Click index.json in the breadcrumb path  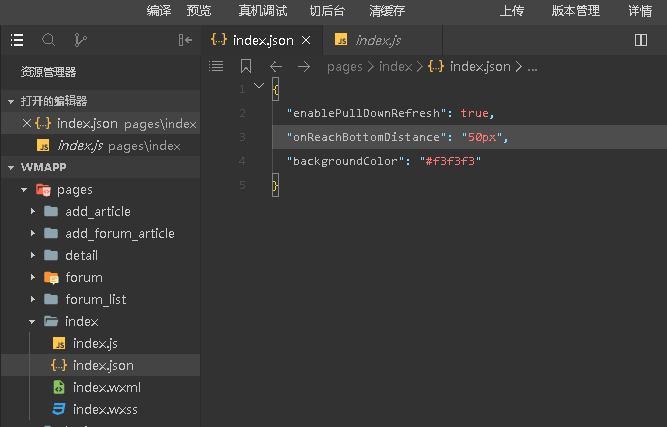[x=480, y=67]
